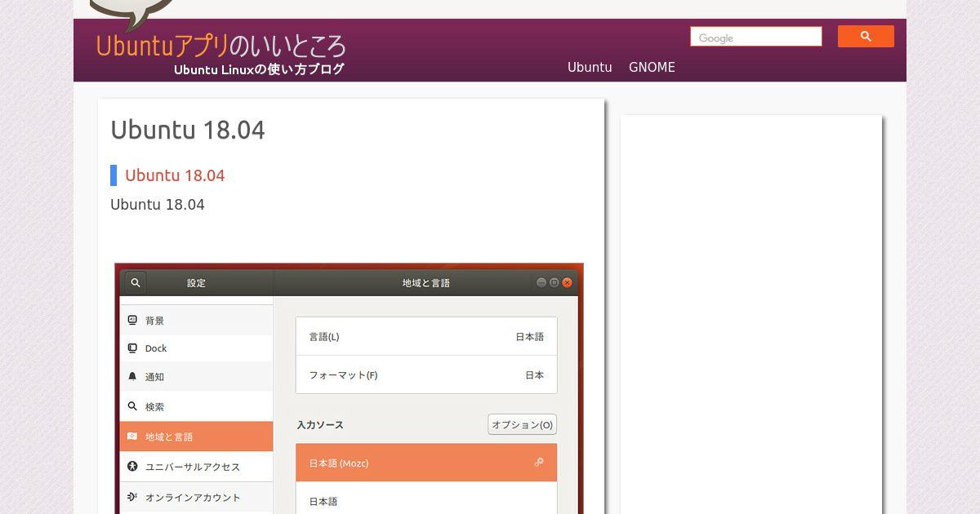Select the plain 日本語 input source row
The image size is (980, 514).
click(426, 498)
